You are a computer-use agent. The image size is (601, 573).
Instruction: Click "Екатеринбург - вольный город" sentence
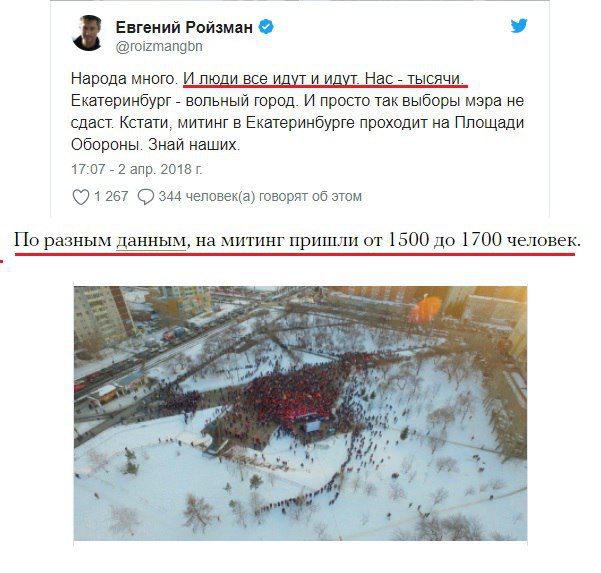pos(184,101)
